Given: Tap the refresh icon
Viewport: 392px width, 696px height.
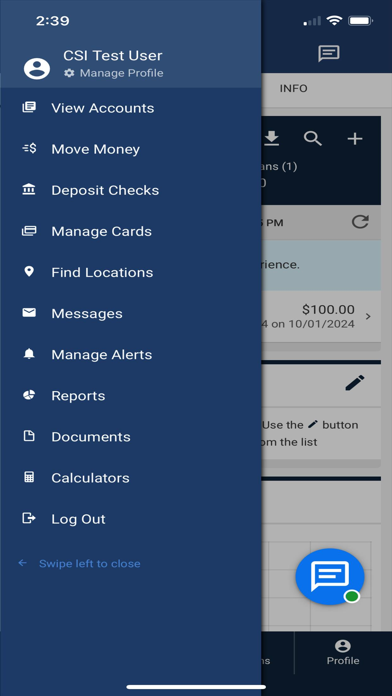Looking at the screenshot, I should pos(360,221).
